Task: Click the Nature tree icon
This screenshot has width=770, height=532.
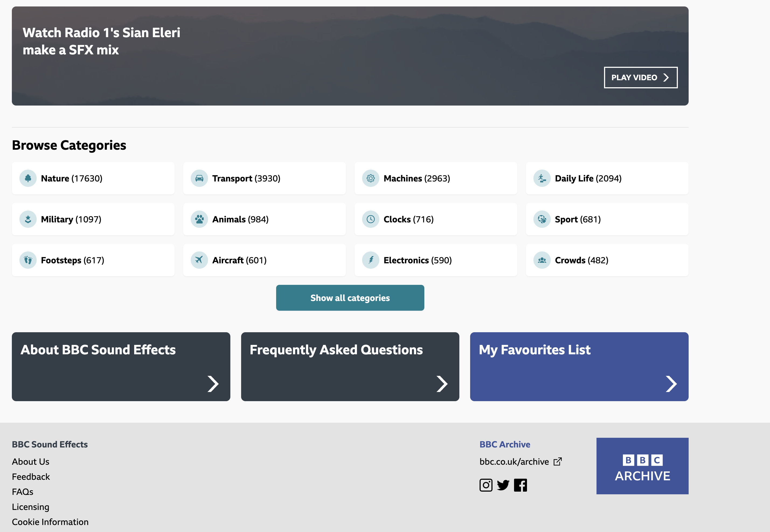Action: click(28, 178)
